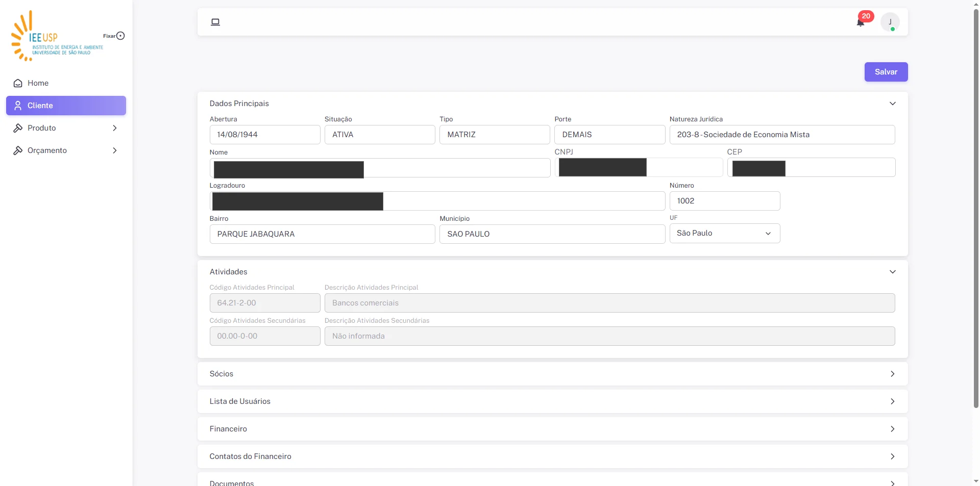Image resolution: width=980 pixels, height=486 pixels.
Task: Click the Bancos comerciais description field
Action: pos(609,303)
